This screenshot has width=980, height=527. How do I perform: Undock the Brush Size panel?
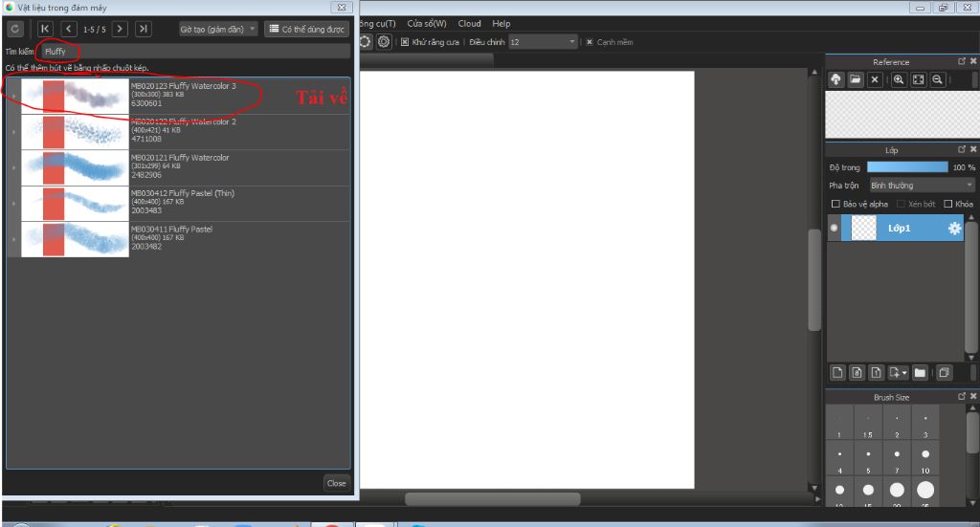pos(962,397)
